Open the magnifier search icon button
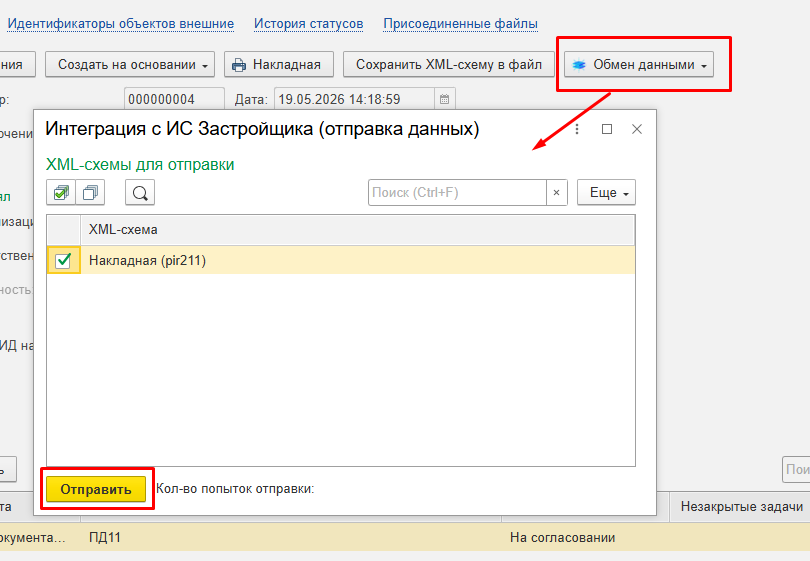This screenshot has width=810, height=561. pos(140,193)
